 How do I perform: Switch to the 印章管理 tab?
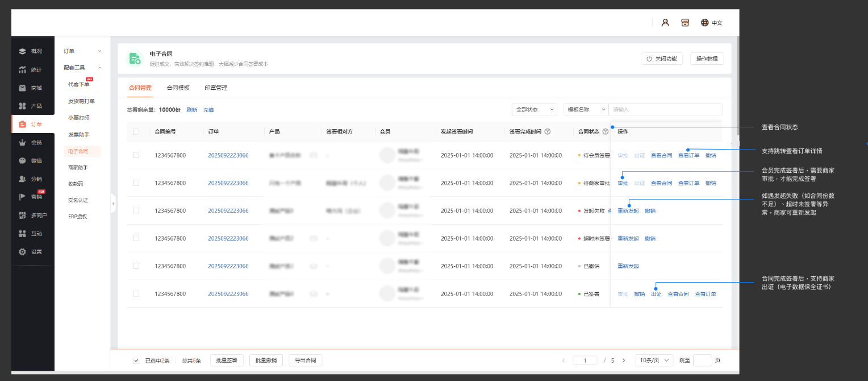216,88
